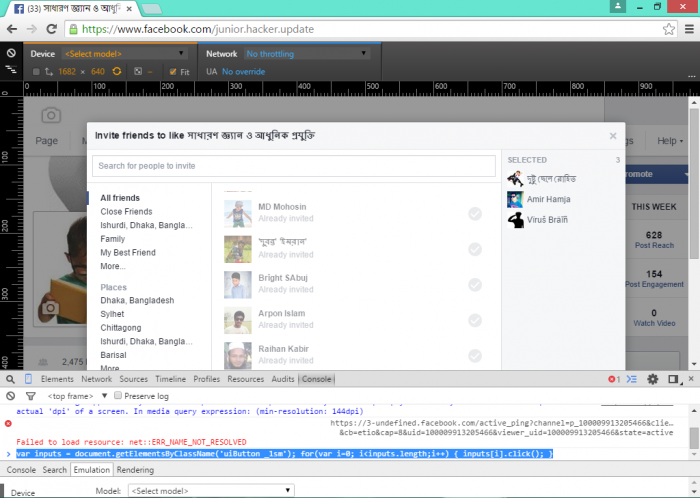Expand the first More... friend lists link
The image size is (700, 498).
113,266
